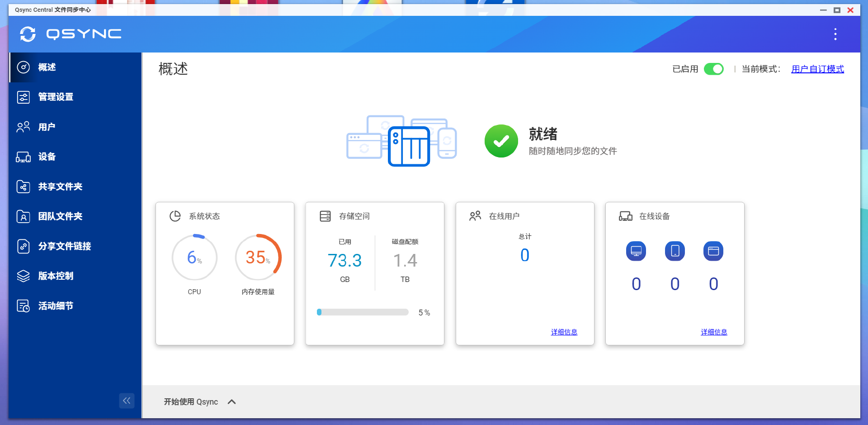Click the 用户自订模式 mode link
The width and height of the screenshot is (868, 425).
click(x=817, y=69)
